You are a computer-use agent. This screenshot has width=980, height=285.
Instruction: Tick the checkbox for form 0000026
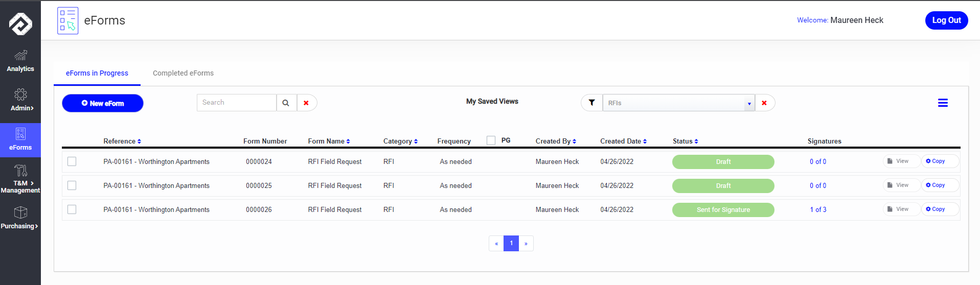coord(72,209)
